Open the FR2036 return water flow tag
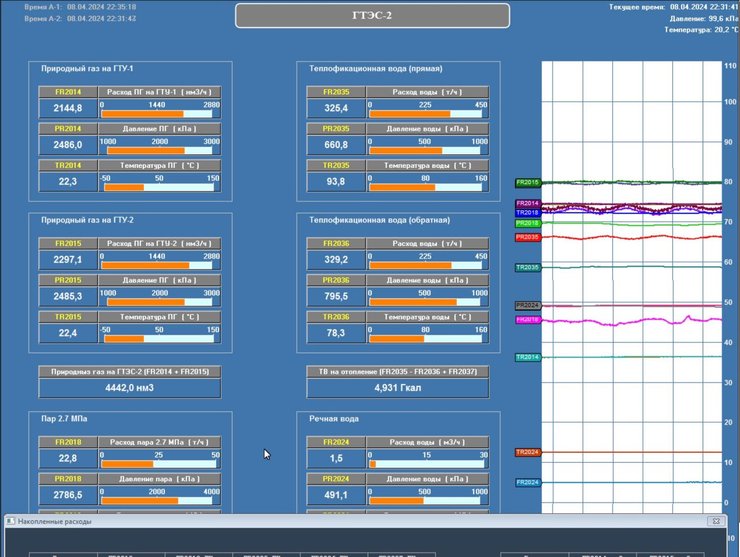The width and height of the screenshot is (740, 557). pos(337,243)
